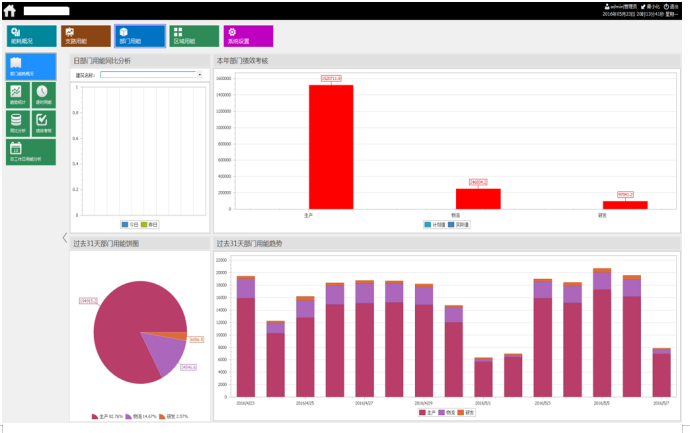Toggle 今日 series in daily chart legend
The width and height of the screenshot is (690, 433).
[x=129, y=224]
